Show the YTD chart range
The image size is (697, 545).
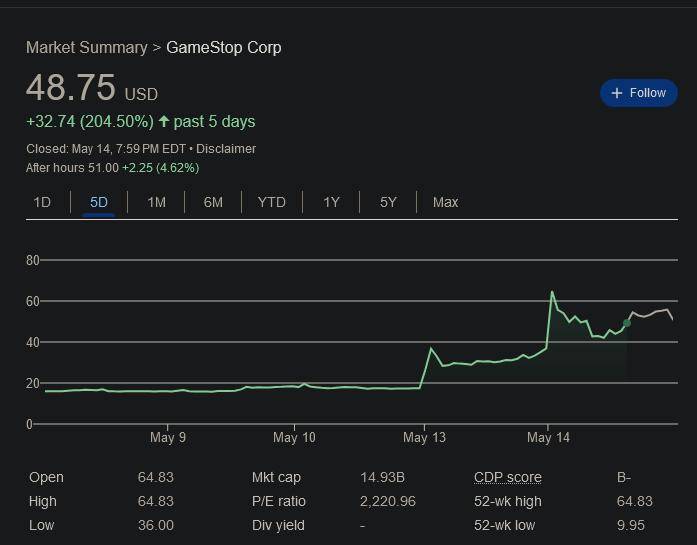tap(272, 202)
